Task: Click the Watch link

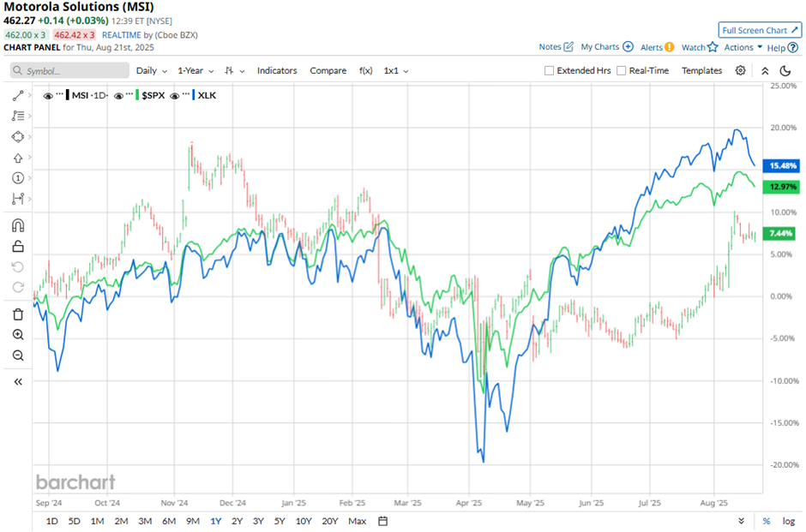Action: 694,47
